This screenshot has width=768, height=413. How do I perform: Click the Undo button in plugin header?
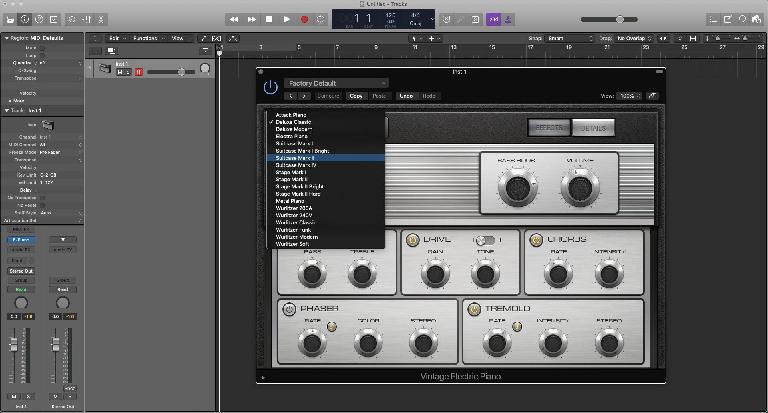[406, 96]
